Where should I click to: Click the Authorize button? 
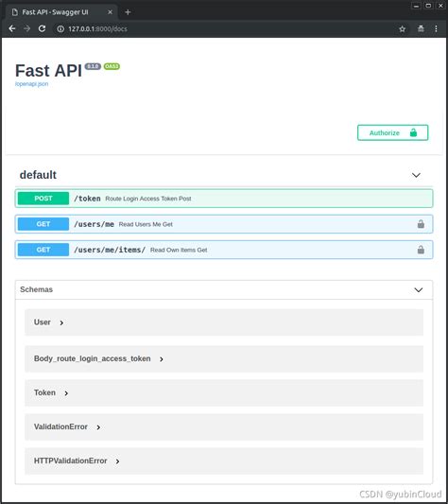393,132
